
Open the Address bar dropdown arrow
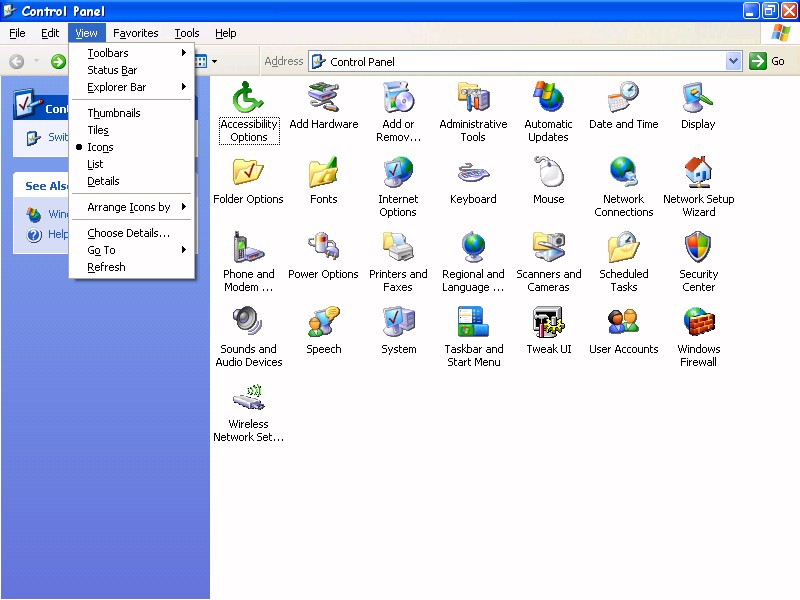(x=733, y=62)
